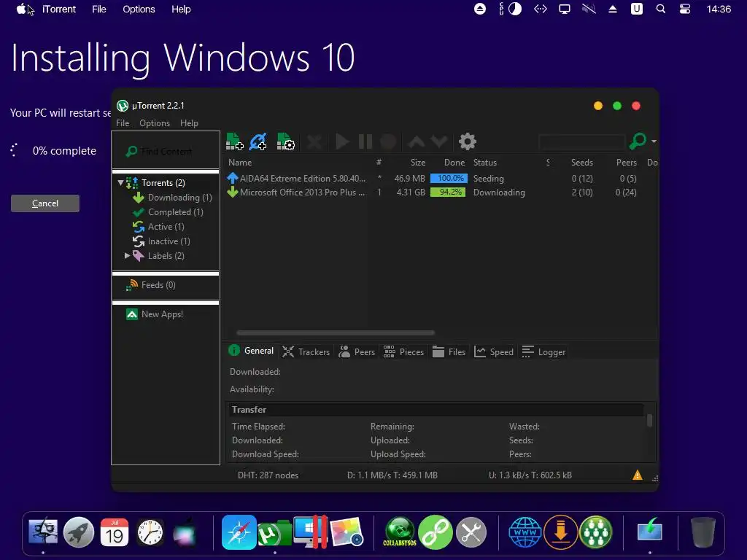The width and height of the screenshot is (747, 560).
Task: Sort torrents by Name column header
Action: click(x=240, y=163)
